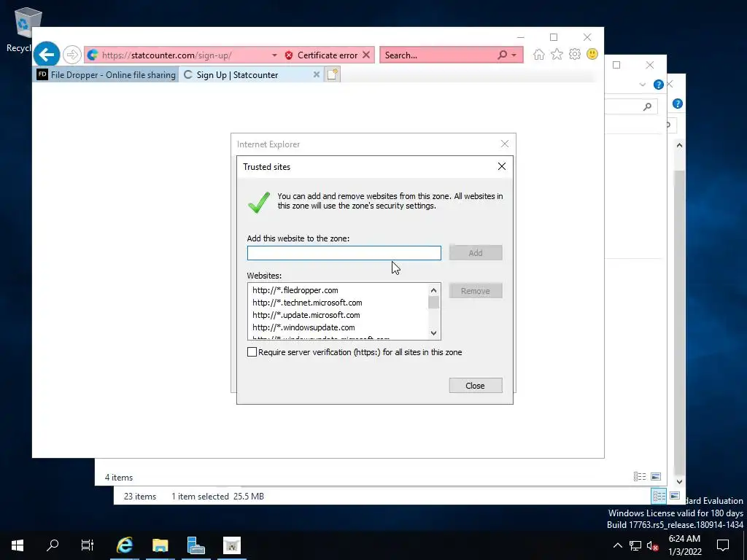
Task: Open Task View from the taskbar
Action: [x=88, y=545]
